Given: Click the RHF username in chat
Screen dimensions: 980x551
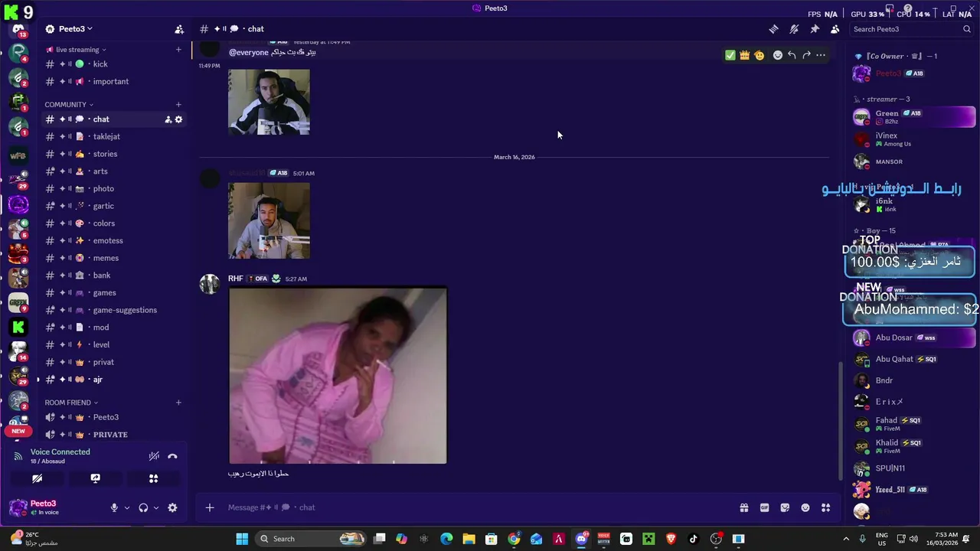Looking at the screenshot, I should pos(235,279).
